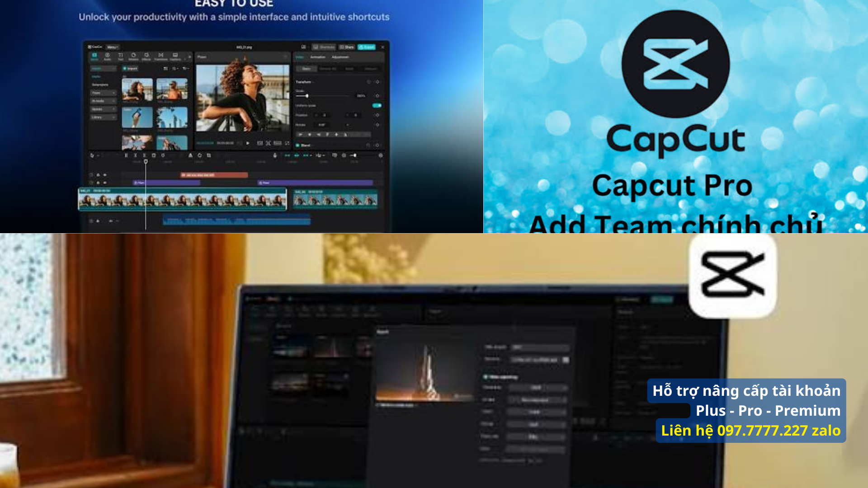Click the list view icon beside Import
Screen dimensions: 868x488
[x=165, y=69]
